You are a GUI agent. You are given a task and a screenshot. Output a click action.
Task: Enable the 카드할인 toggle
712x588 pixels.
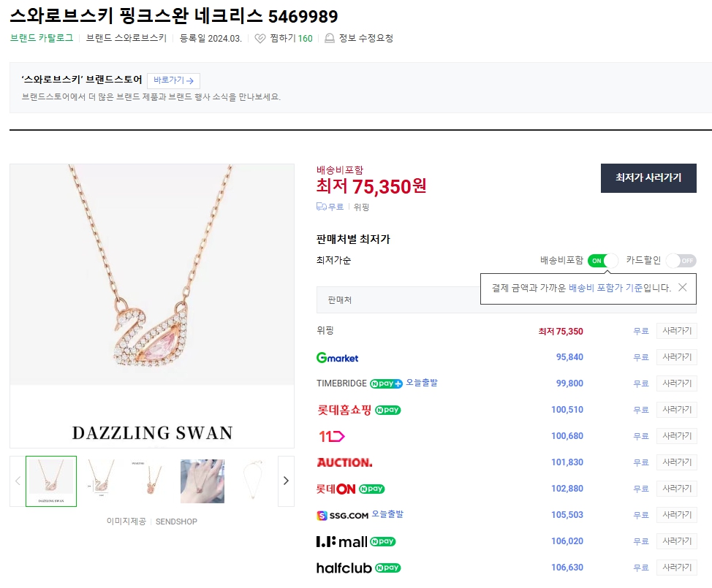point(681,261)
